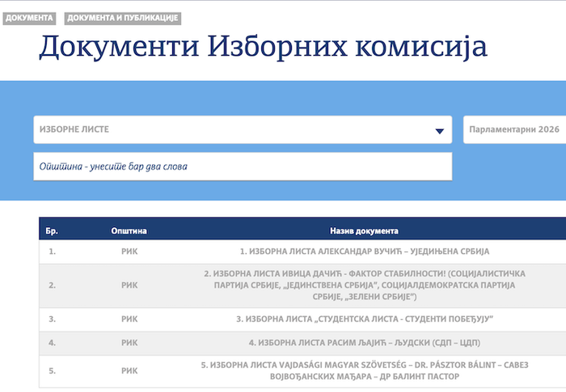Focus the Општина search input field

[x=243, y=166]
